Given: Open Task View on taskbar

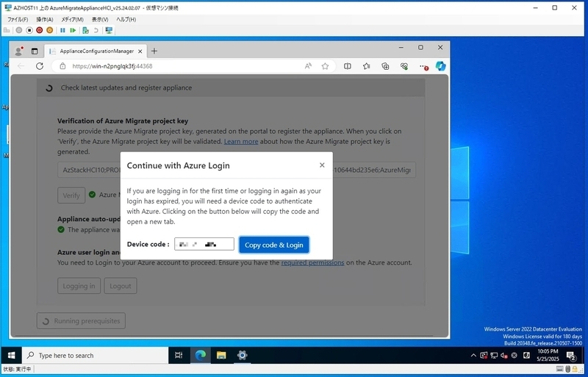Looking at the screenshot, I should [179, 355].
